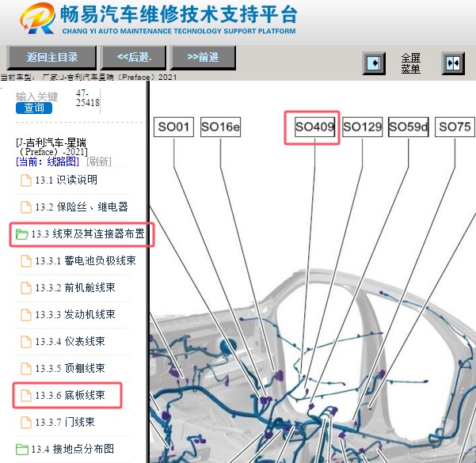The image size is (476, 463).
Task: Go forward with the >>前进 button
Action: tap(203, 57)
